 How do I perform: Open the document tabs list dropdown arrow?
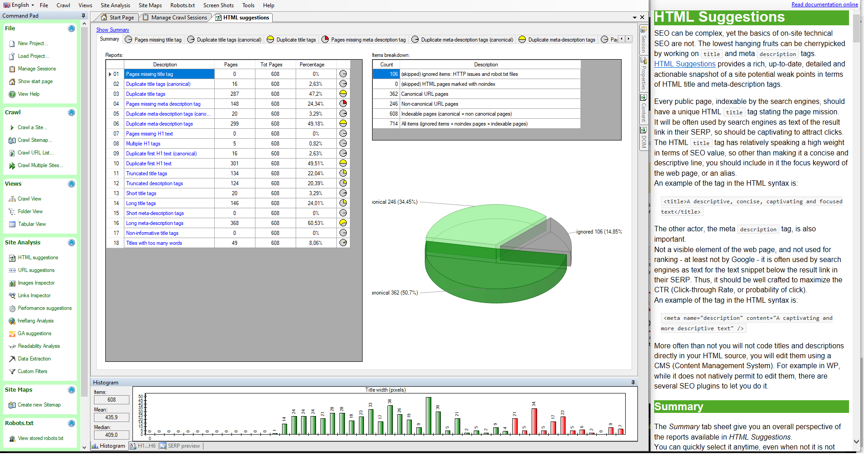(x=635, y=18)
